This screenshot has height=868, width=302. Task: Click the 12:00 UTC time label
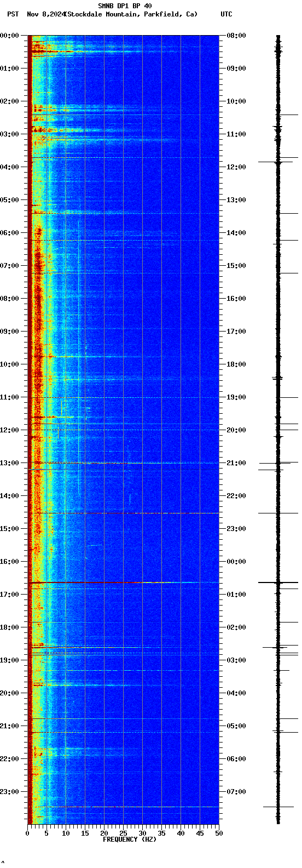tap(236, 167)
